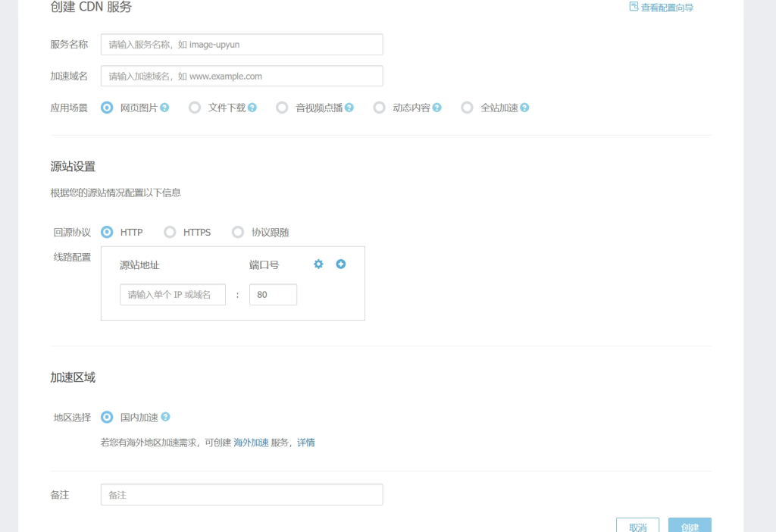776x532 pixels.
Task: Open the 详情 details link
Action: [x=305, y=443]
